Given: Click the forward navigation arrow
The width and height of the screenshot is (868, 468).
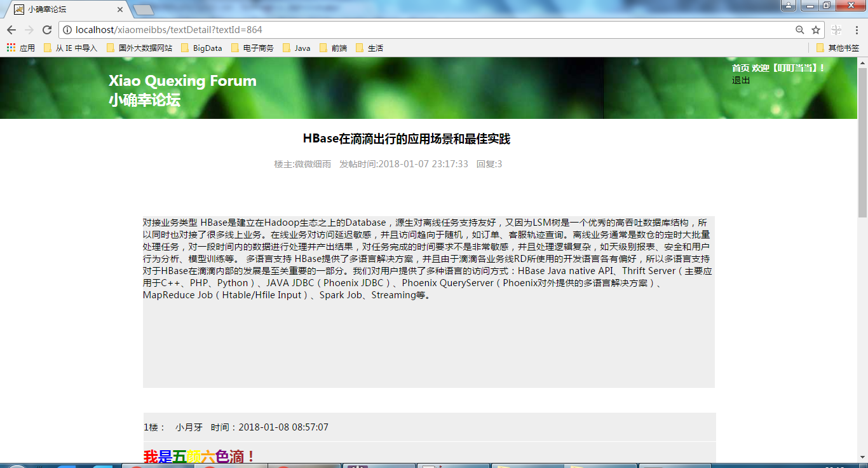Looking at the screenshot, I should click(29, 30).
